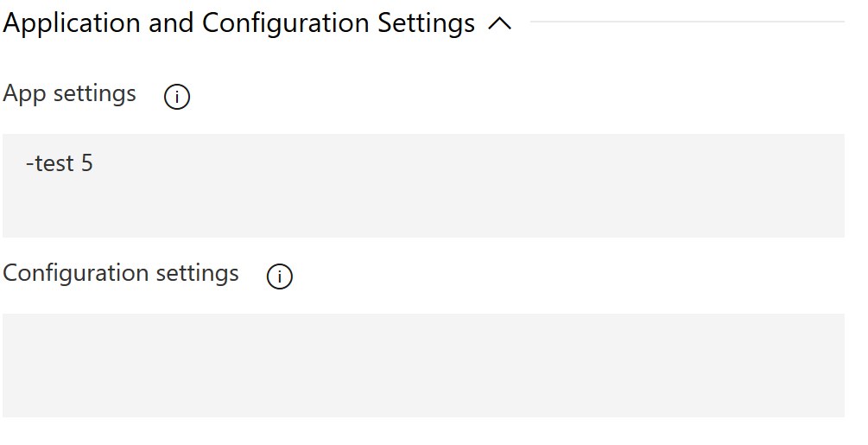
Task: Place cursor before "-test" in App settings
Action: pyautogui.click(x=26, y=162)
